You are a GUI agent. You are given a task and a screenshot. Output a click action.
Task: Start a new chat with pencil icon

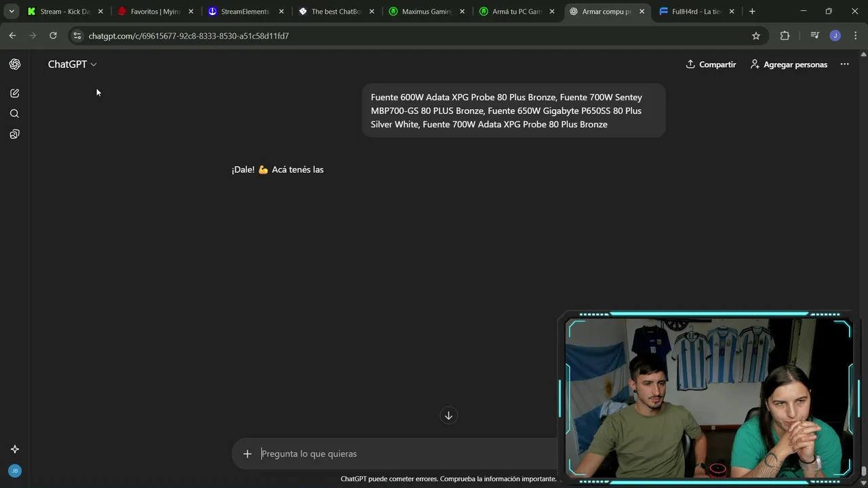pos(15,93)
